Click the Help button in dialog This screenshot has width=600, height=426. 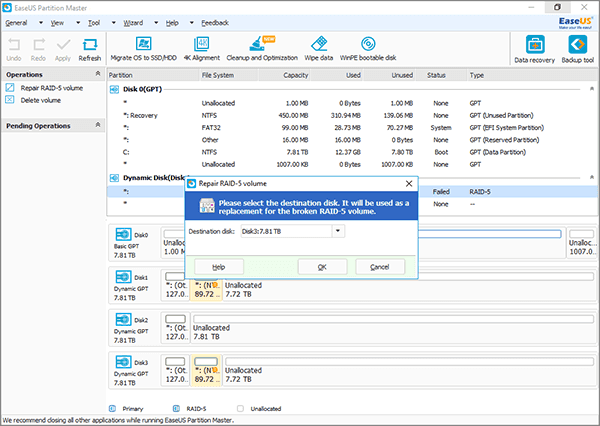click(219, 267)
